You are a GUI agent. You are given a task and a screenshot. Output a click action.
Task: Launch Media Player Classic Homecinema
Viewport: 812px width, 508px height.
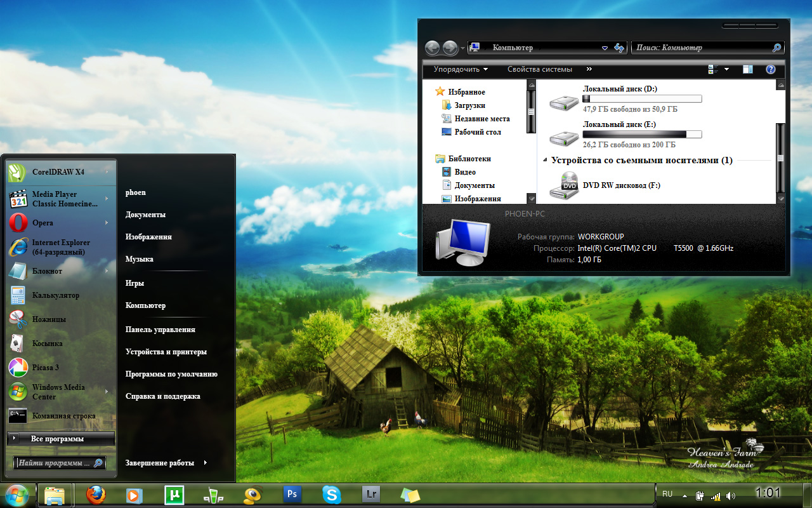coord(62,199)
